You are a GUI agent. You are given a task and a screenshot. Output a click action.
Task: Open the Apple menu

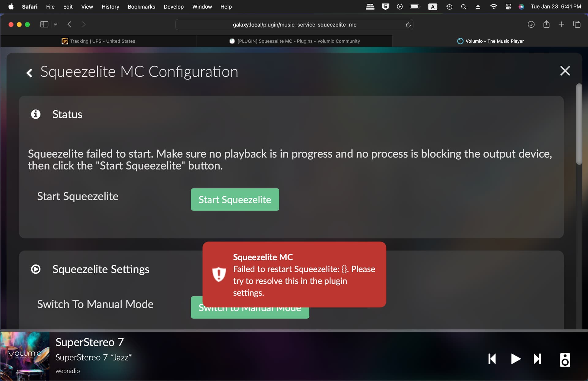click(11, 6)
